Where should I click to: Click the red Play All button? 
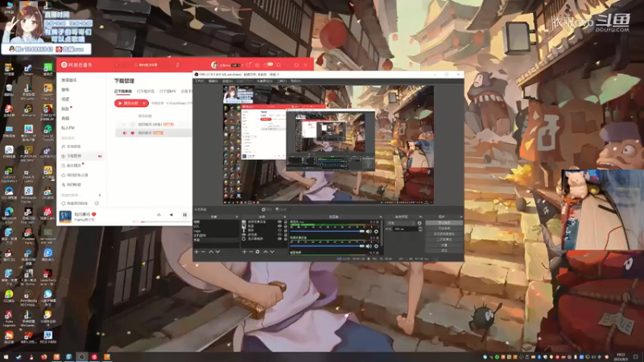(x=131, y=103)
